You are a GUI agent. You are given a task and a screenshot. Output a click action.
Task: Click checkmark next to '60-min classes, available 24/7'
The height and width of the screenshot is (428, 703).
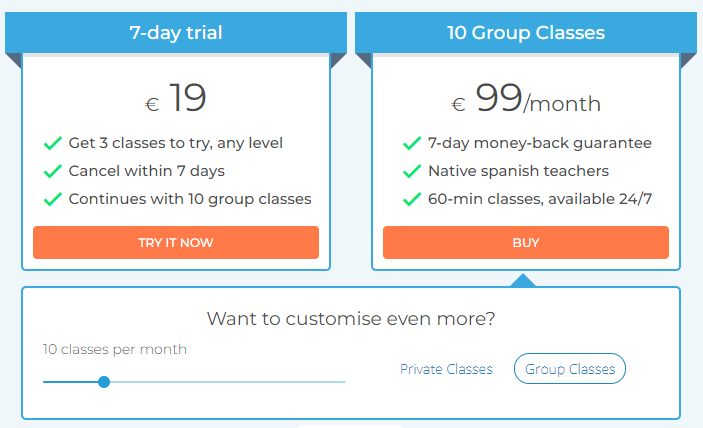(411, 199)
